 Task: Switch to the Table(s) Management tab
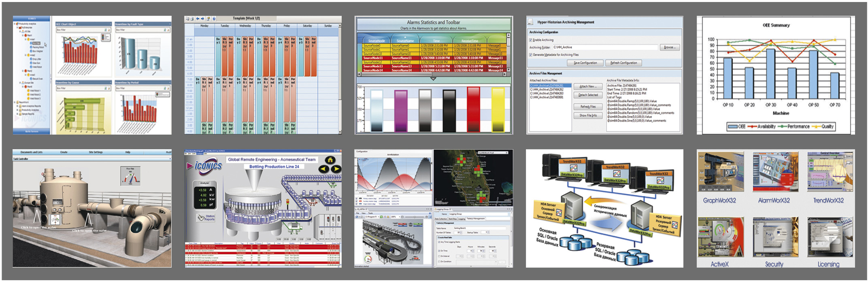(x=476, y=219)
